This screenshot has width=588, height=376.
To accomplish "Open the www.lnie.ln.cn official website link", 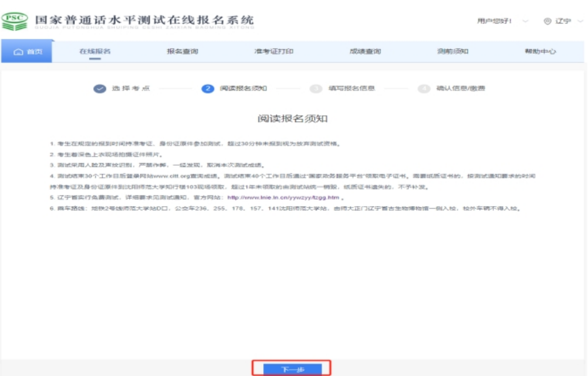I will pos(282,198).
